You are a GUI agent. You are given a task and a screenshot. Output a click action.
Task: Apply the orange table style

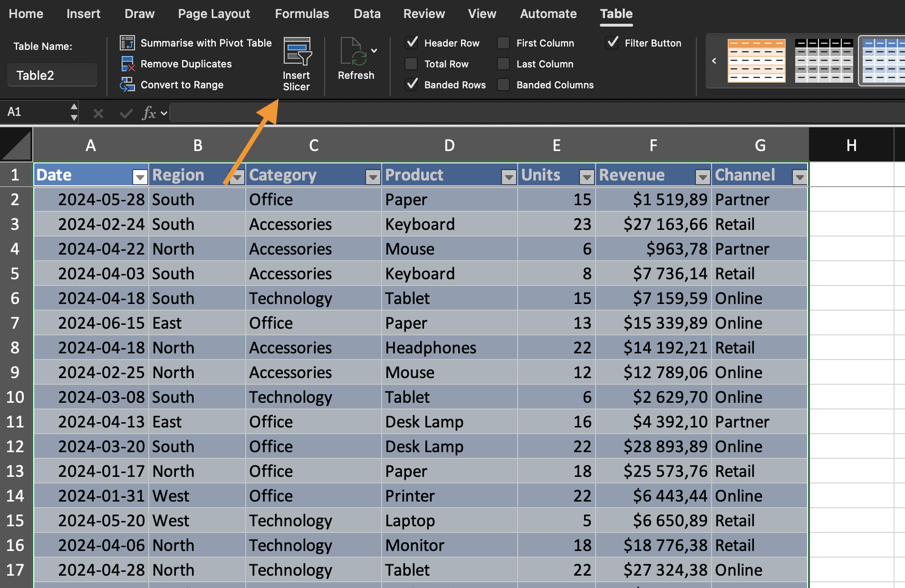(756, 61)
